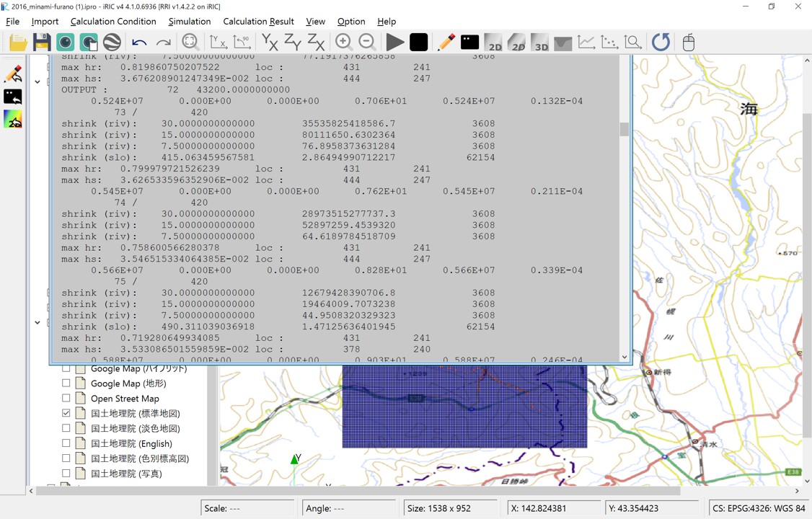Collapse the upper tree node chevron
Image resolution: width=812 pixels, height=519 pixels.
coord(37,81)
